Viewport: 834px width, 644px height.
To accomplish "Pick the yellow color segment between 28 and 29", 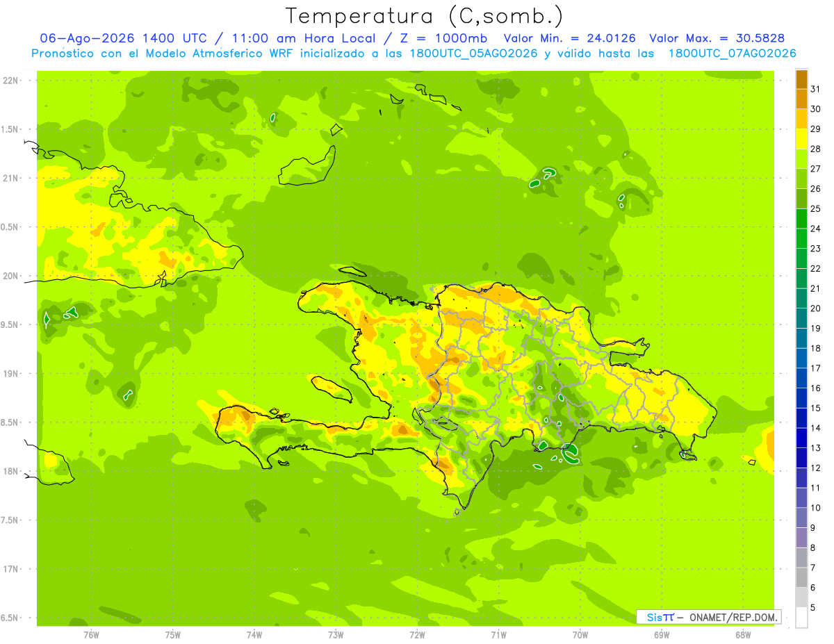I will (801, 139).
